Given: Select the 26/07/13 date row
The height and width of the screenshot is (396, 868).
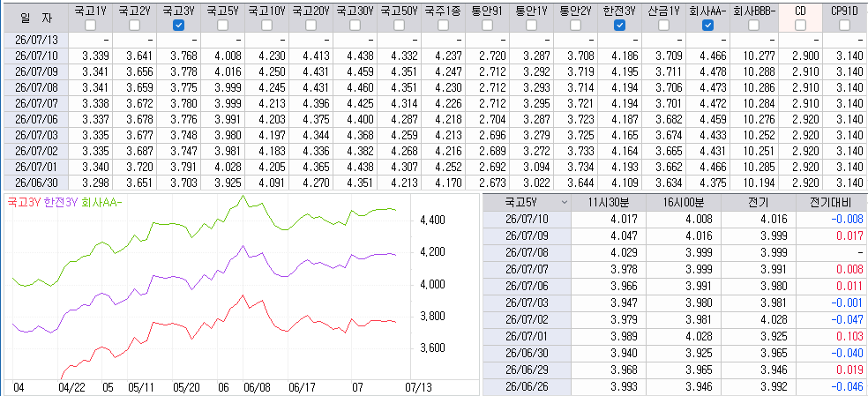Looking at the screenshot, I should click(35, 41).
